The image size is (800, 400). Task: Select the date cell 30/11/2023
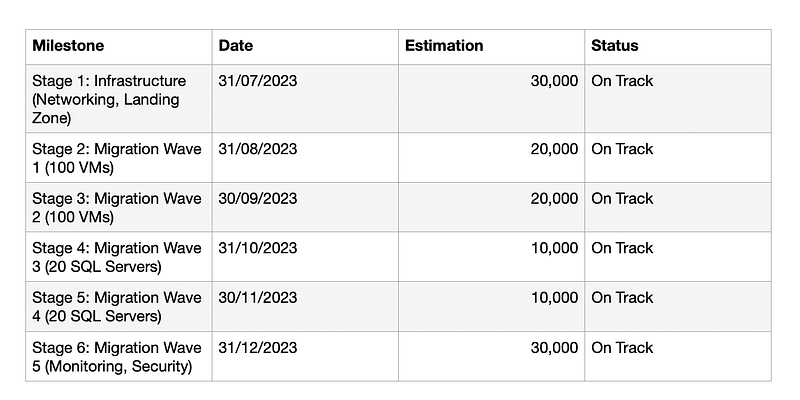tap(258, 297)
